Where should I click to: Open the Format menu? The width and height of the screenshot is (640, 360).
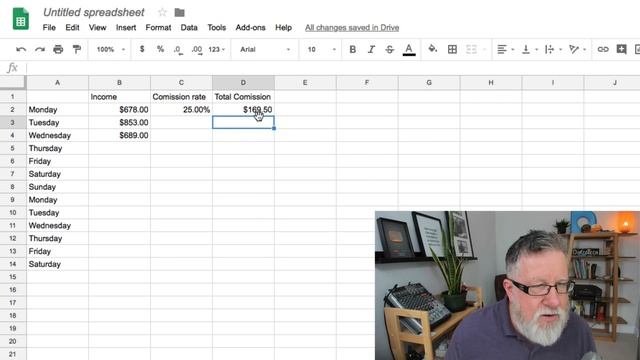pos(158,27)
